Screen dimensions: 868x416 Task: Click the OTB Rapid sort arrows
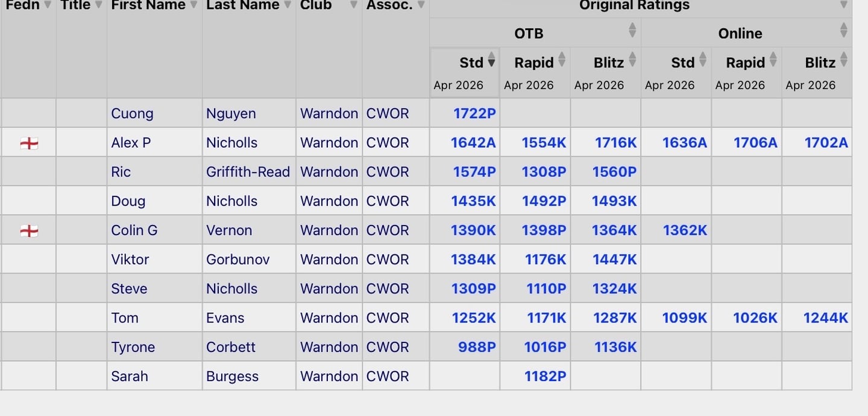[562, 60]
